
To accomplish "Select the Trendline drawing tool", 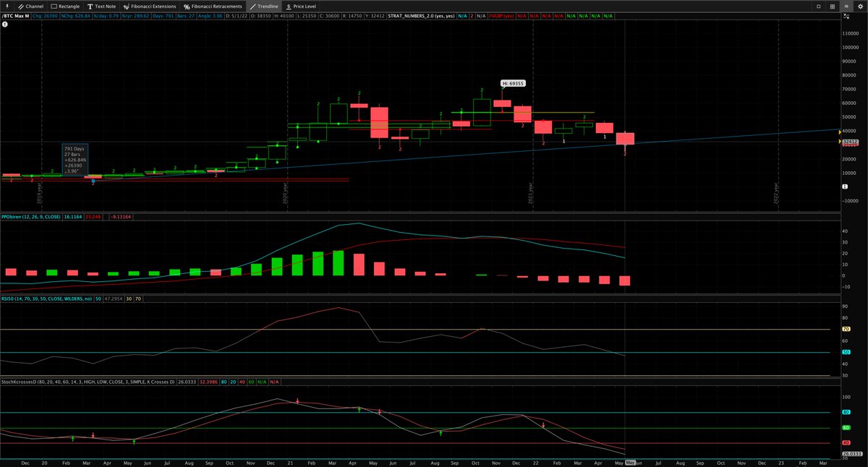I will 263,6.
